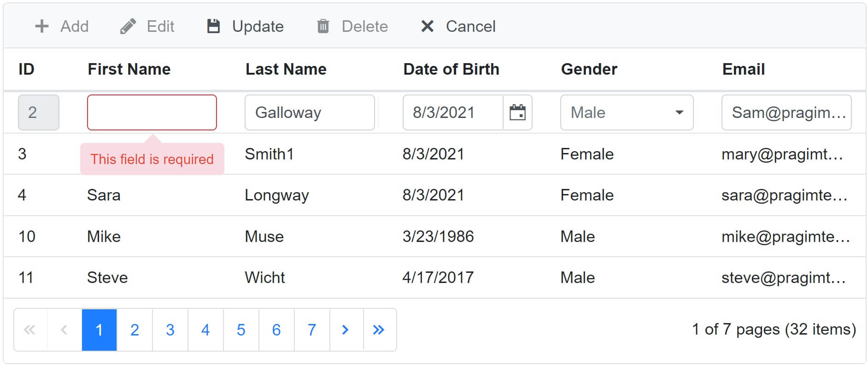Click the Last Name field showing Galloway
The width and height of the screenshot is (868, 365).
309,112
